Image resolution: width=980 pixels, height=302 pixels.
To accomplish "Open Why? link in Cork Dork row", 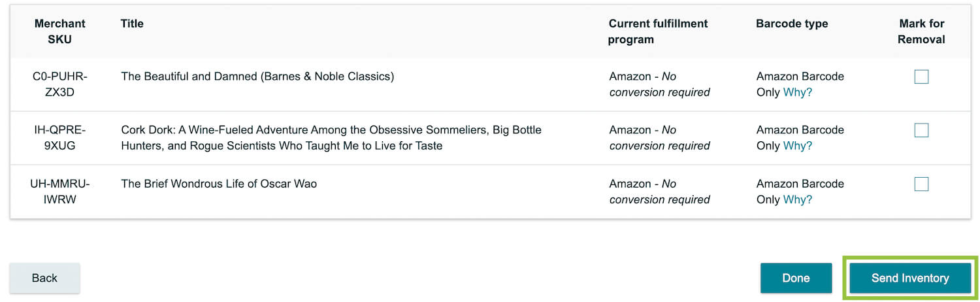I will pyautogui.click(x=798, y=146).
